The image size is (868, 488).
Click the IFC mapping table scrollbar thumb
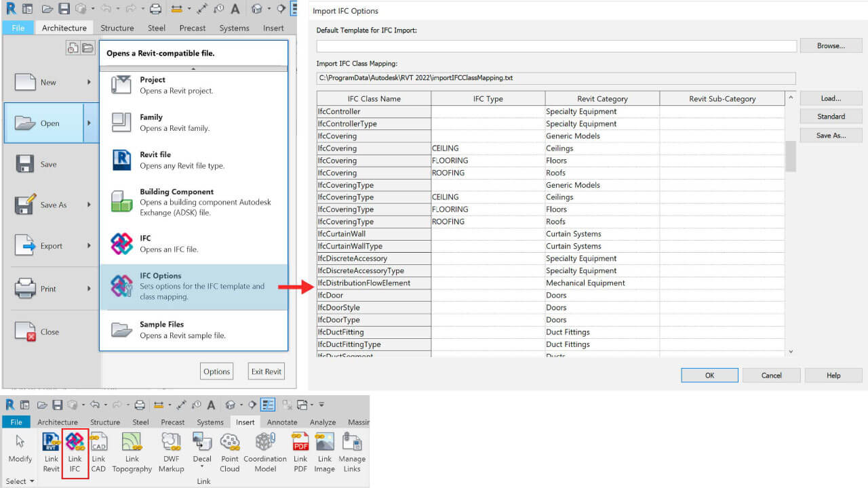coord(791,156)
